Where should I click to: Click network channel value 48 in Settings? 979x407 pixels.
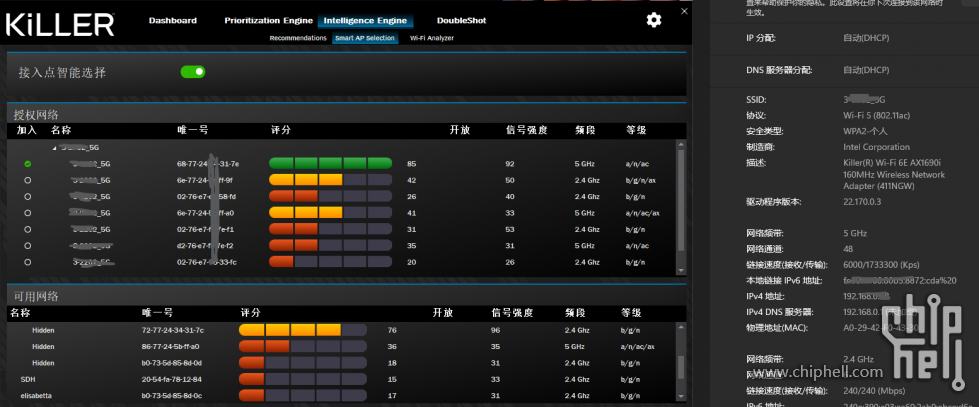(x=848, y=249)
